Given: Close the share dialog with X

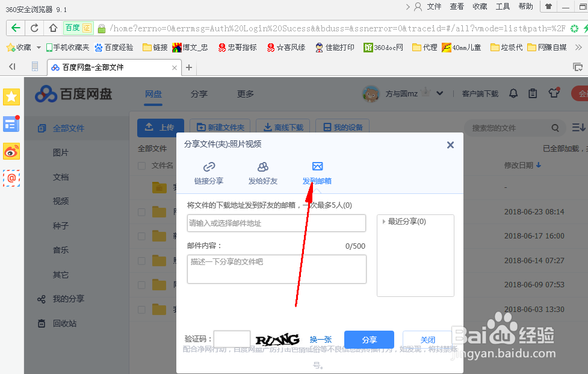Looking at the screenshot, I should point(450,145).
